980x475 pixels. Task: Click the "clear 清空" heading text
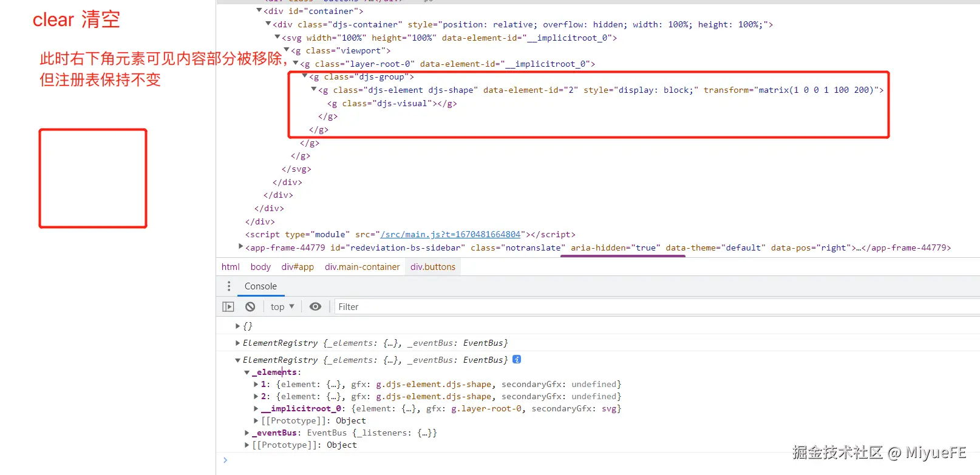[77, 19]
